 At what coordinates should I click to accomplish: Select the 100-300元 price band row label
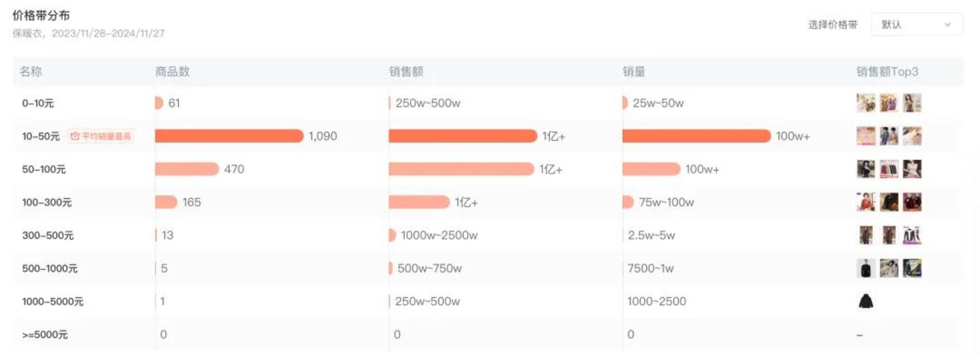point(48,202)
